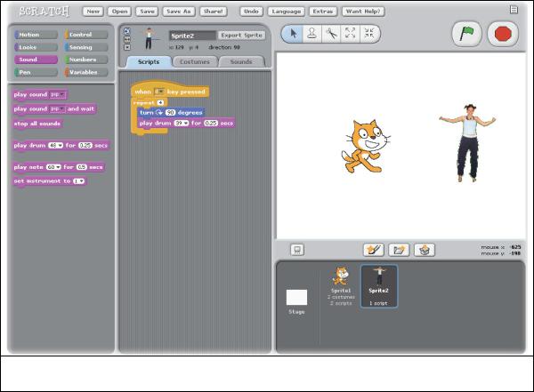
Task: Click the New button
Action: (93, 12)
